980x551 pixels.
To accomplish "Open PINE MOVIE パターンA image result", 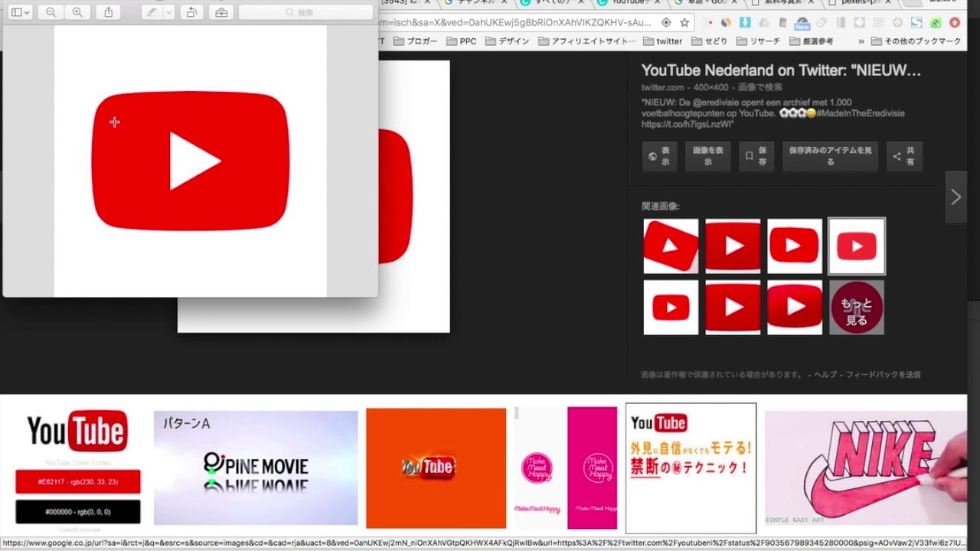I will pyautogui.click(x=256, y=468).
